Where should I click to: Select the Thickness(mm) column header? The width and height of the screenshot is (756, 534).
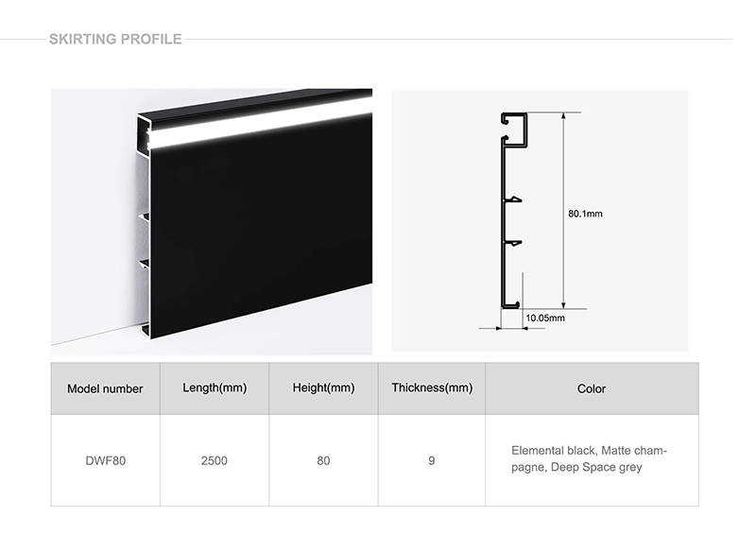pyautogui.click(x=432, y=388)
